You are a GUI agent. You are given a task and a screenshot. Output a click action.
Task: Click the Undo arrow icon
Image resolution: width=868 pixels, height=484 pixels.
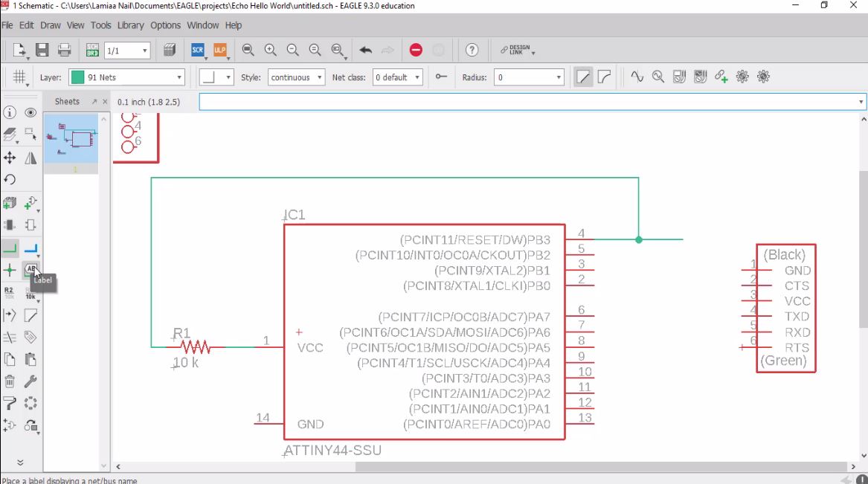point(365,50)
